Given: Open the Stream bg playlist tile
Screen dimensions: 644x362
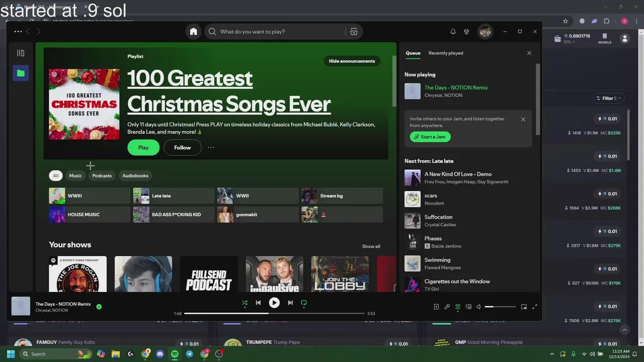Looking at the screenshot, I should click(342, 196).
